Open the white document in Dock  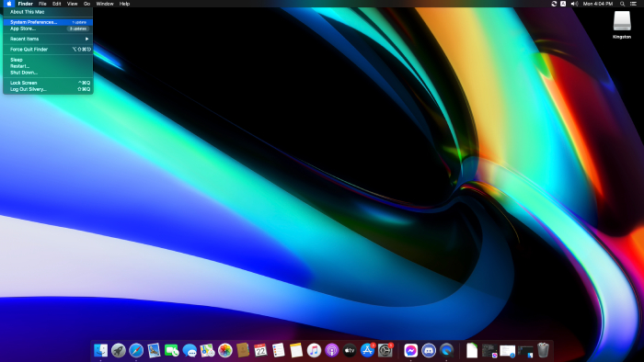472,351
